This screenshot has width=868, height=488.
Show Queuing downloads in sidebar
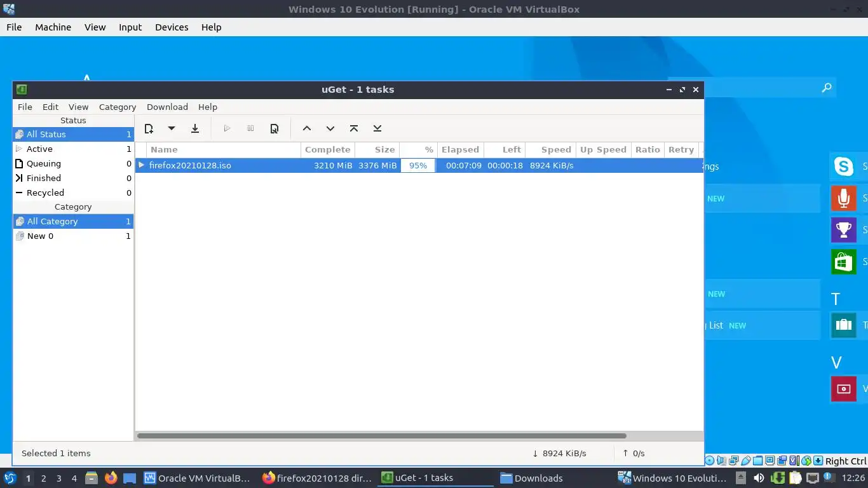click(73, 163)
